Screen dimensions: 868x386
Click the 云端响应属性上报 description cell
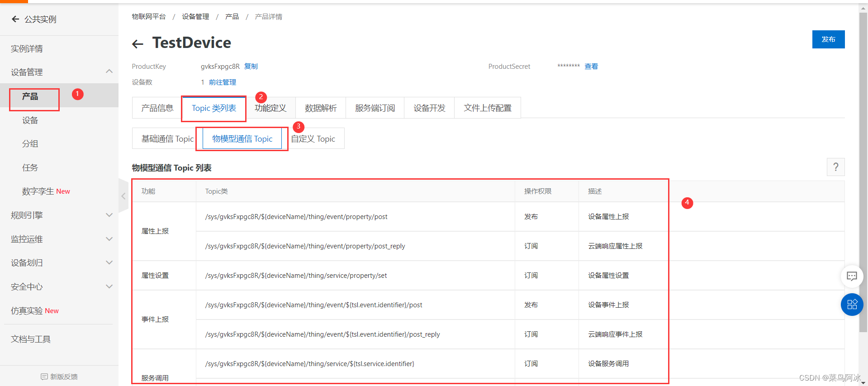click(x=615, y=246)
